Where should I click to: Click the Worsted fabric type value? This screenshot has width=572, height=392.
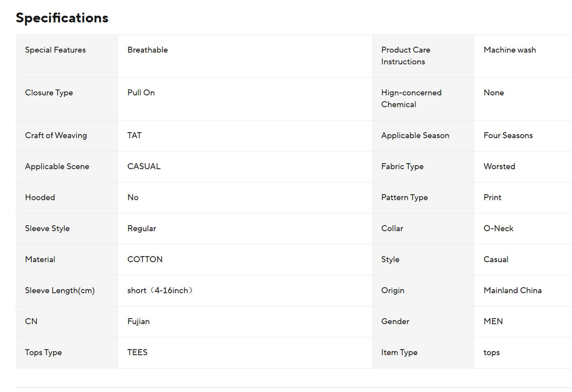tap(499, 166)
